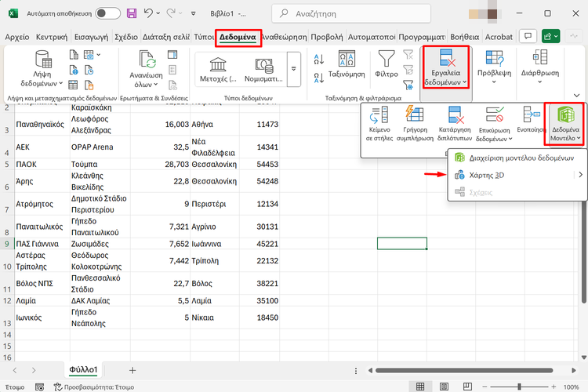Open the Comments speech-bubble button
Image resolution: width=588 pixels, height=392 pixels.
[x=528, y=36]
